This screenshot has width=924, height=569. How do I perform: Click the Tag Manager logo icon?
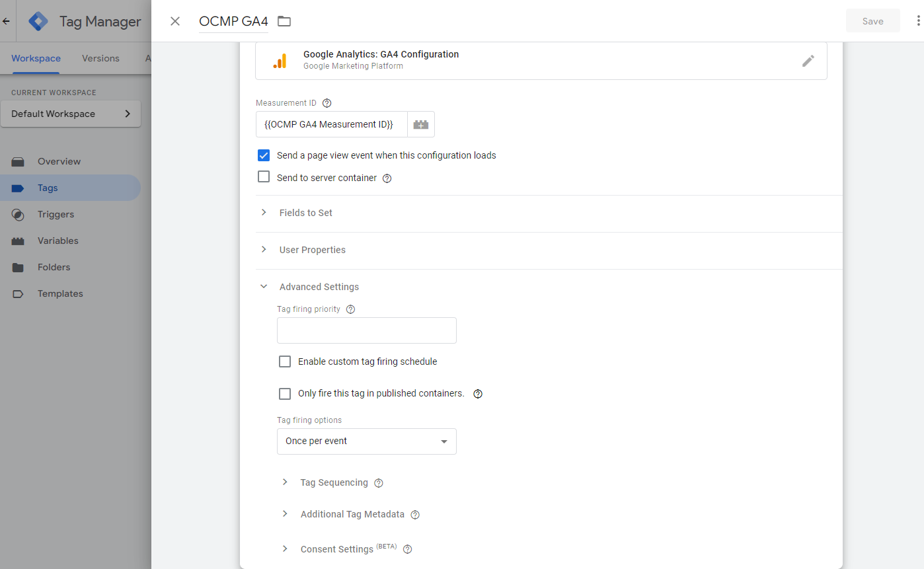click(x=38, y=21)
